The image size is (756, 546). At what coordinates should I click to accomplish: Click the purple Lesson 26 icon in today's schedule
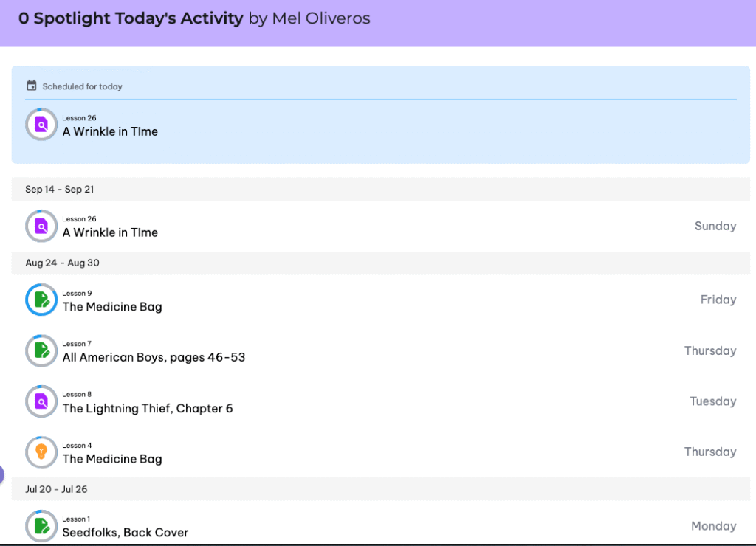tap(41, 125)
